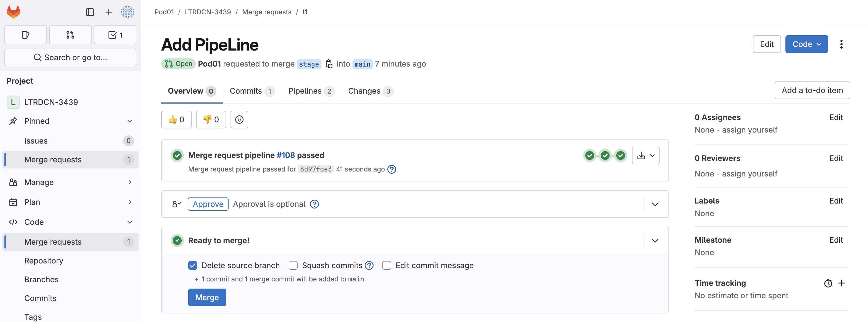Enable the Squash commits checkbox

point(293,266)
